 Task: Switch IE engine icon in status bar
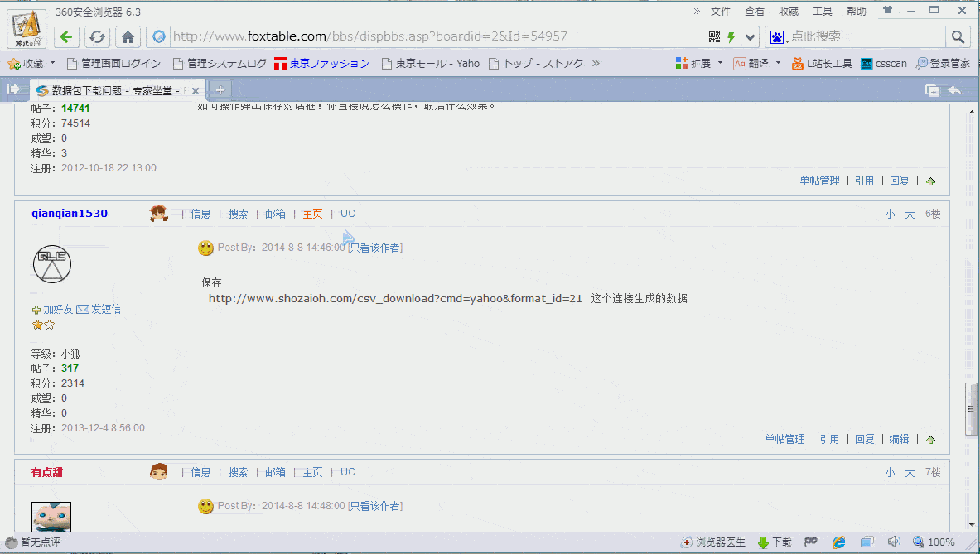838,542
